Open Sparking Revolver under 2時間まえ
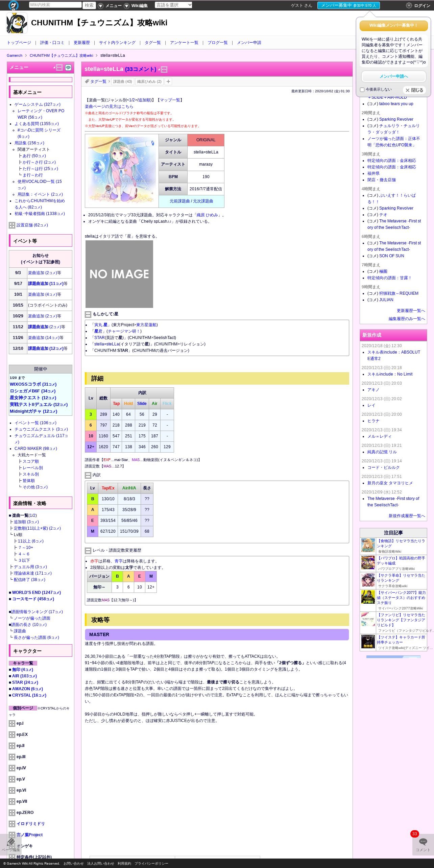 396,119
